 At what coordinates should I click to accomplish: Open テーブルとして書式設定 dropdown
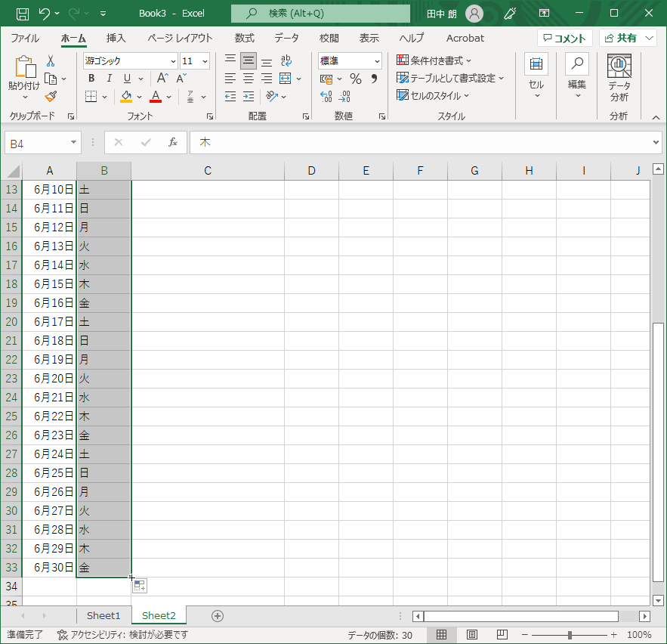450,79
